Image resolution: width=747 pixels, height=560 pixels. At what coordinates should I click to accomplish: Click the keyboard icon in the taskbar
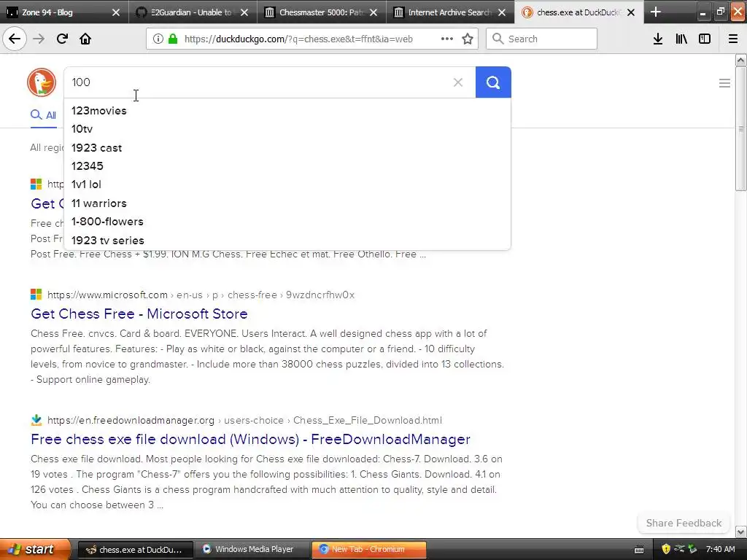coord(639,550)
